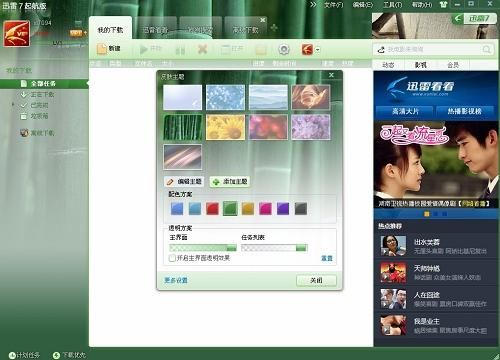Screen dimensions: 500x360
Task: Choose the yellow sunflower theme thumbnail
Action: 225,127
